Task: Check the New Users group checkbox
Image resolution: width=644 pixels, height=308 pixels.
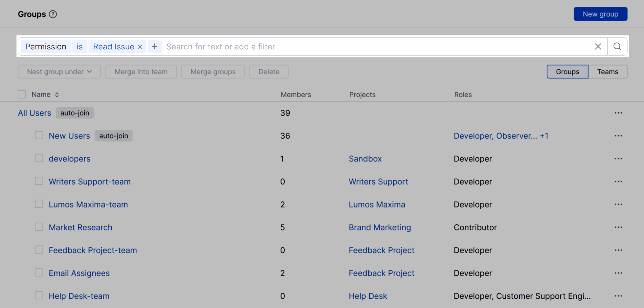Action: pyautogui.click(x=39, y=135)
